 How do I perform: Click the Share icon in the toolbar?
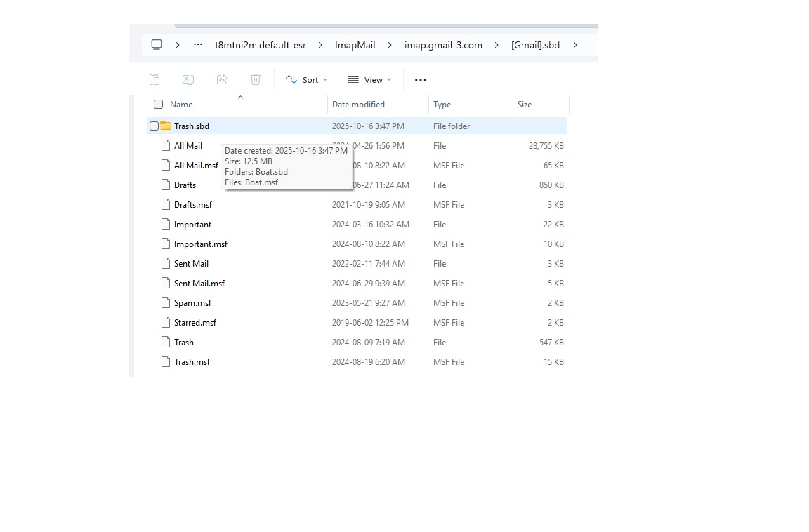222,80
